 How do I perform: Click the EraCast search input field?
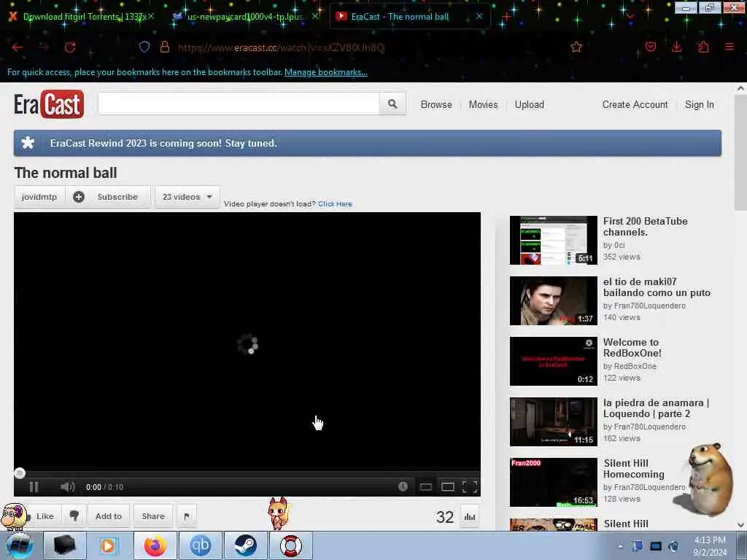tap(239, 104)
